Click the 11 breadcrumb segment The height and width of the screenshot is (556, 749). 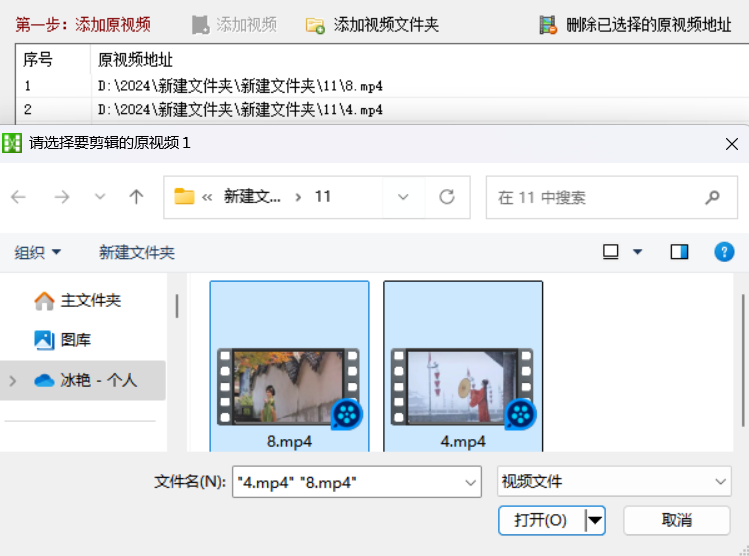(322, 196)
